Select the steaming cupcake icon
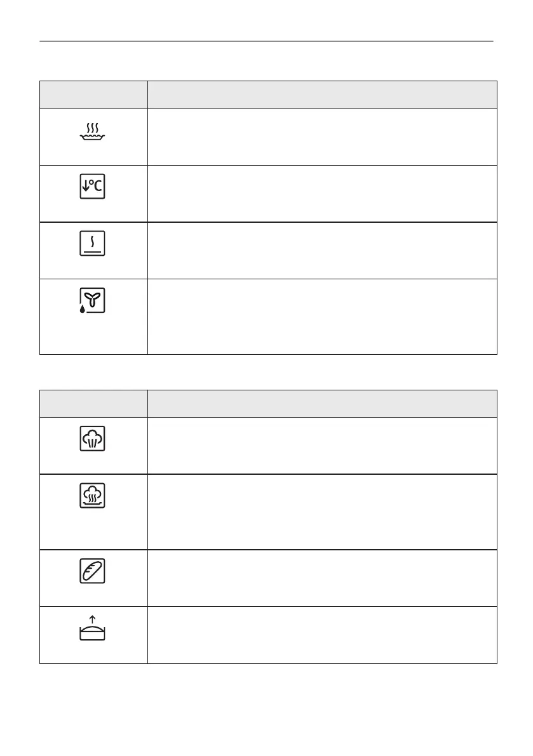The image size is (533, 756). [x=92, y=496]
